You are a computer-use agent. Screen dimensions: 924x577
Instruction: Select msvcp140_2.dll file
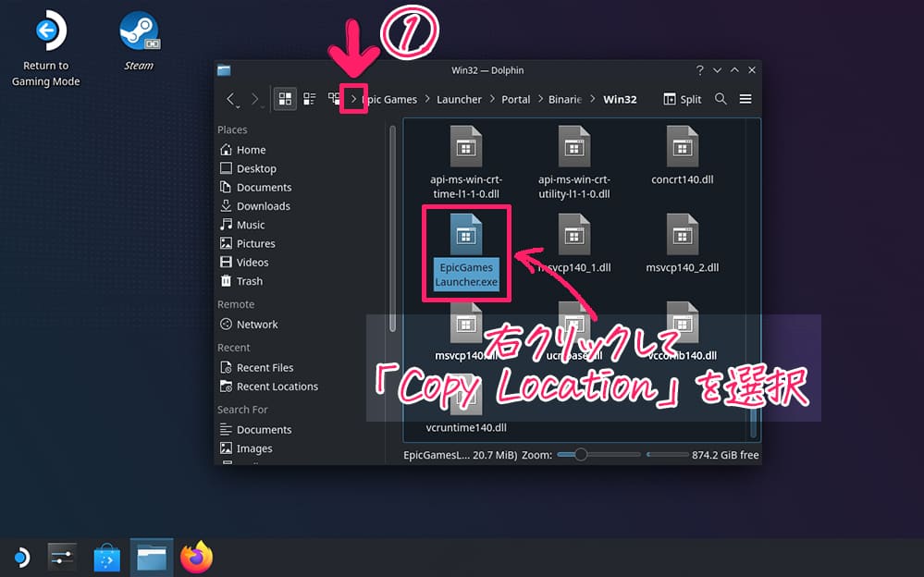tap(683, 244)
